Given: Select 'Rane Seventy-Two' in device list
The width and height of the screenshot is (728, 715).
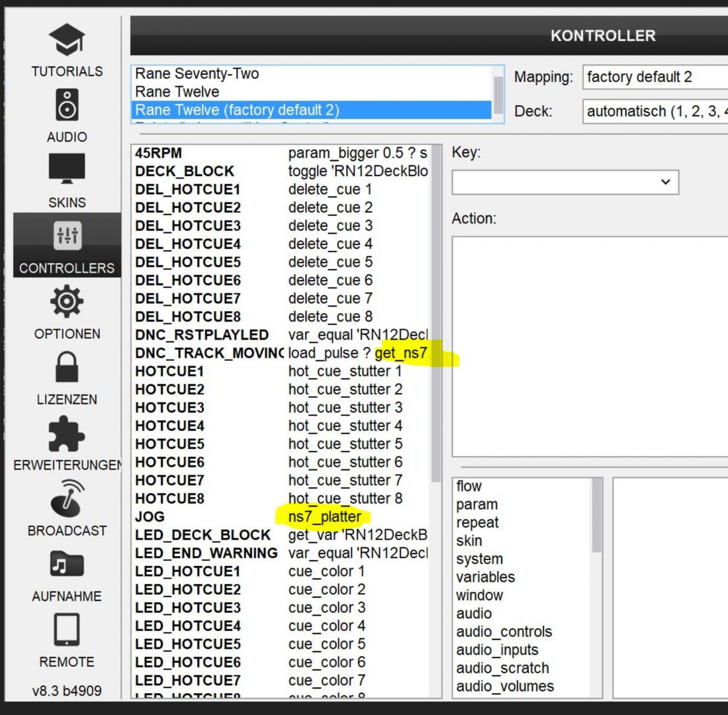Looking at the screenshot, I should point(311,73).
